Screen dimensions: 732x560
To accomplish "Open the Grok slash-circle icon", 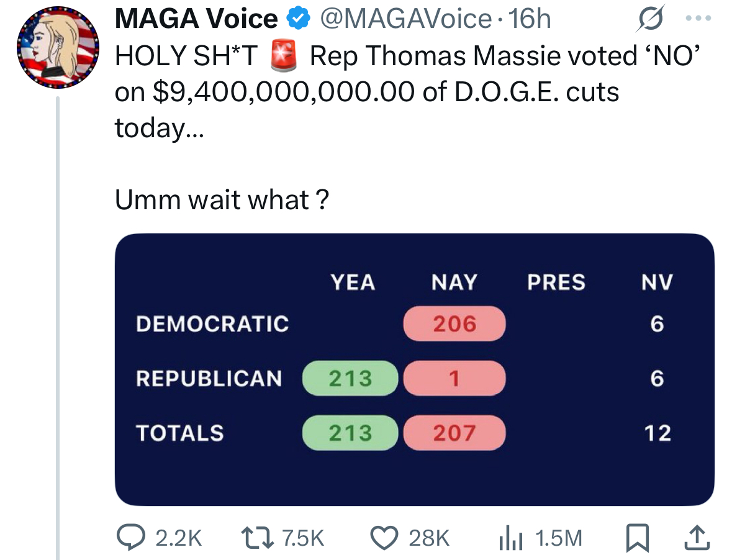I will point(650,19).
